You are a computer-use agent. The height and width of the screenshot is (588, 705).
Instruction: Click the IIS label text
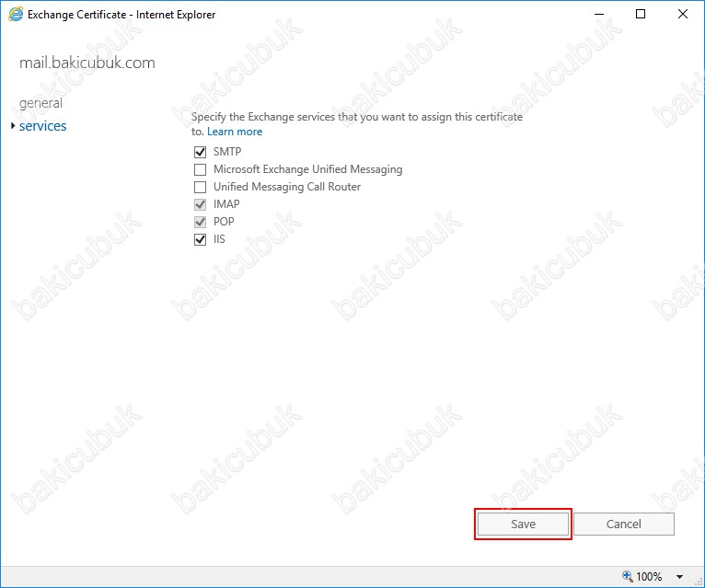219,239
